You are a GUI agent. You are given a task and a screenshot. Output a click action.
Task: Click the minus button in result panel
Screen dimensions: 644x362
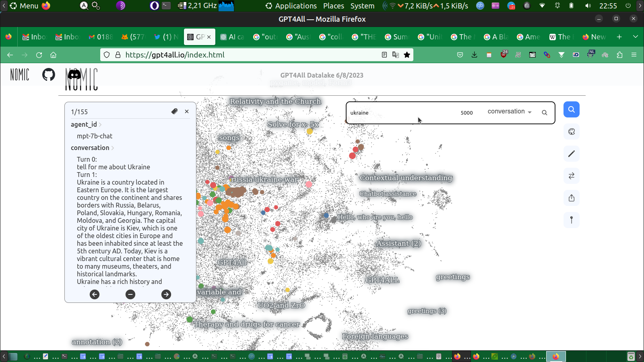[130, 294]
